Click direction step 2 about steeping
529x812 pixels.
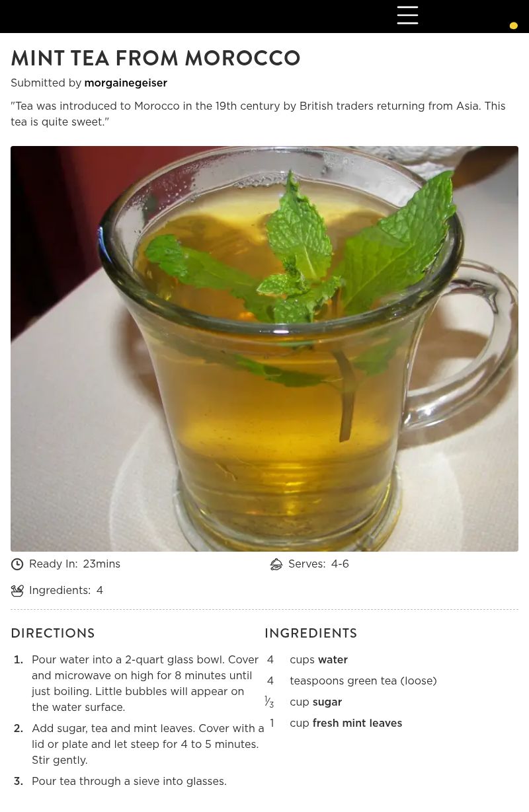click(x=148, y=744)
